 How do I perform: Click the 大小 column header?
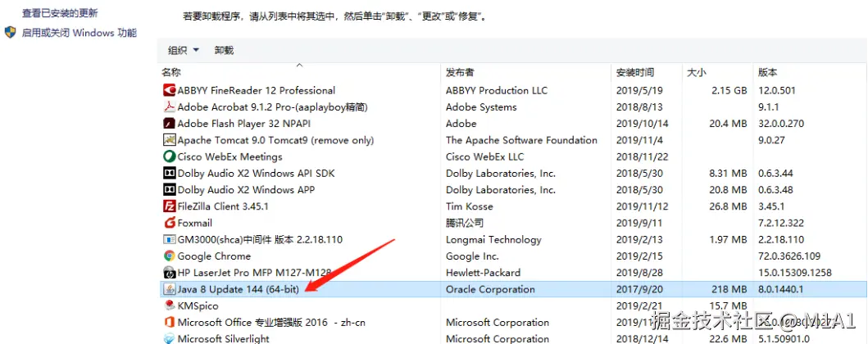tap(696, 73)
